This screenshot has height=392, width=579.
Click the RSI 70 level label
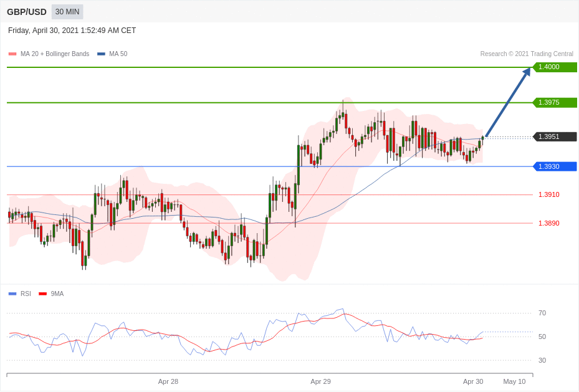(x=542, y=313)
